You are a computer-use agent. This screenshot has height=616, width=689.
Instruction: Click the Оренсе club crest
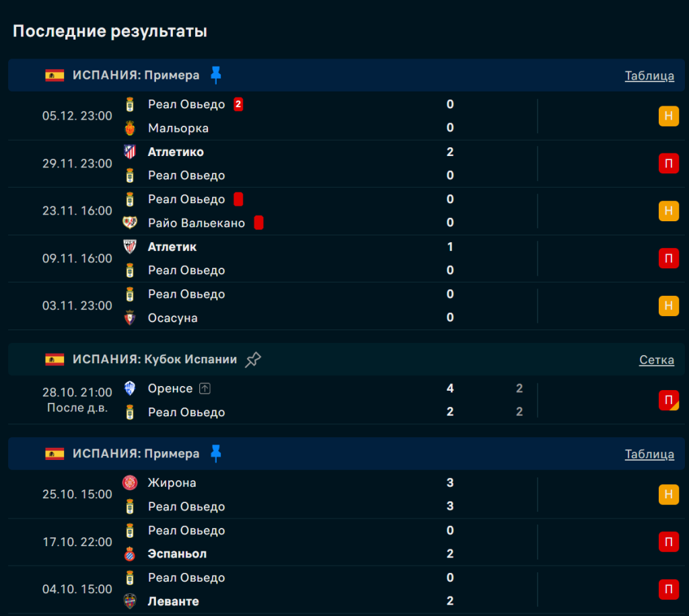pyautogui.click(x=130, y=389)
